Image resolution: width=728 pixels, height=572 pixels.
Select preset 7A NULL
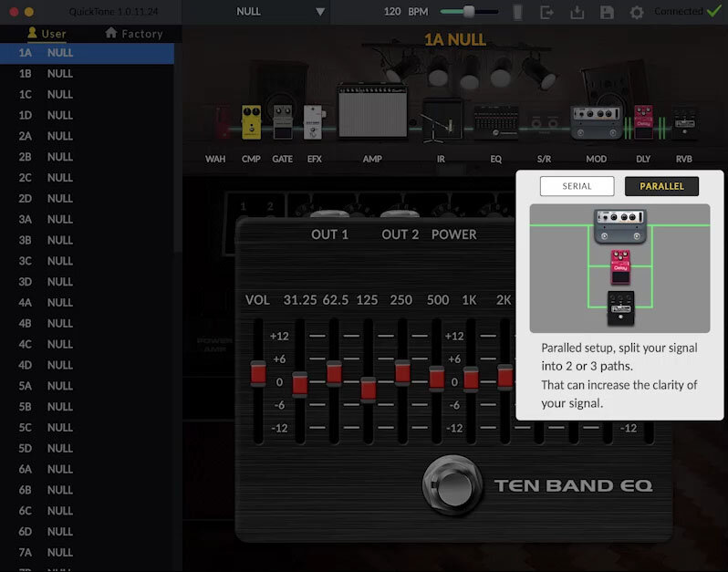tap(87, 553)
